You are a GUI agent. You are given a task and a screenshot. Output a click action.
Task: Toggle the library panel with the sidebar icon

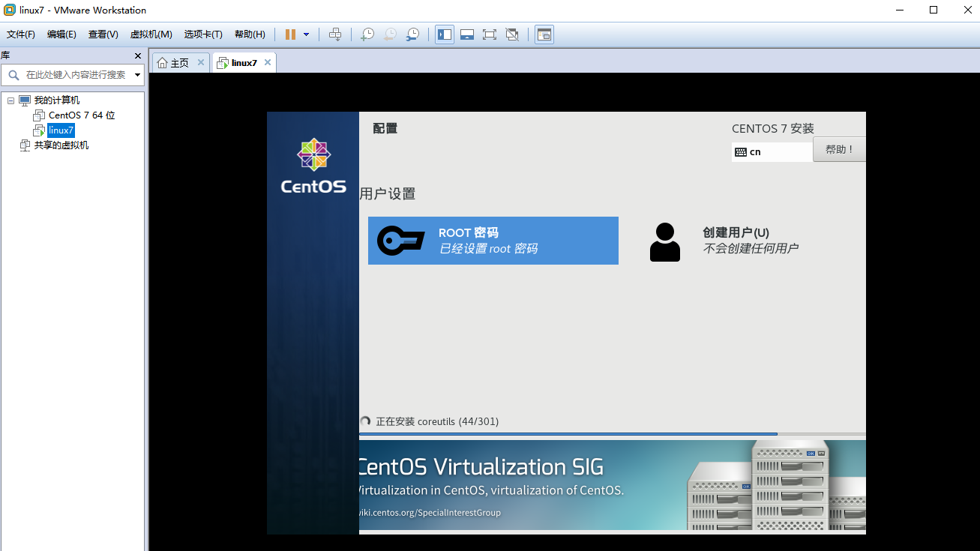click(444, 34)
